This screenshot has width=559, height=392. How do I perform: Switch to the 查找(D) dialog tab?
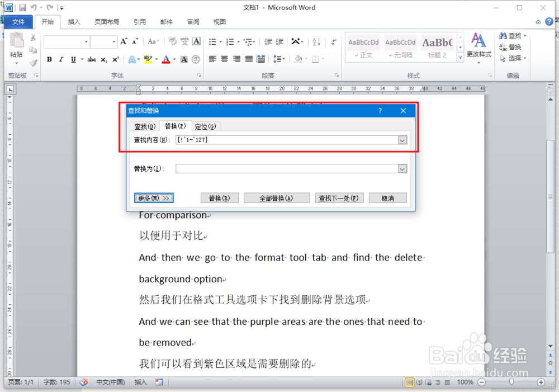coord(145,126)
